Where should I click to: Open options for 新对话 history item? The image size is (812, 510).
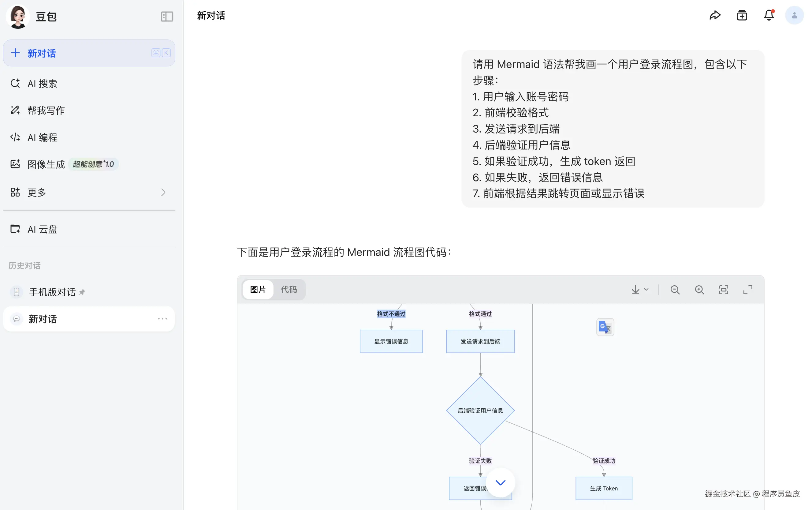tap(162, 319)
